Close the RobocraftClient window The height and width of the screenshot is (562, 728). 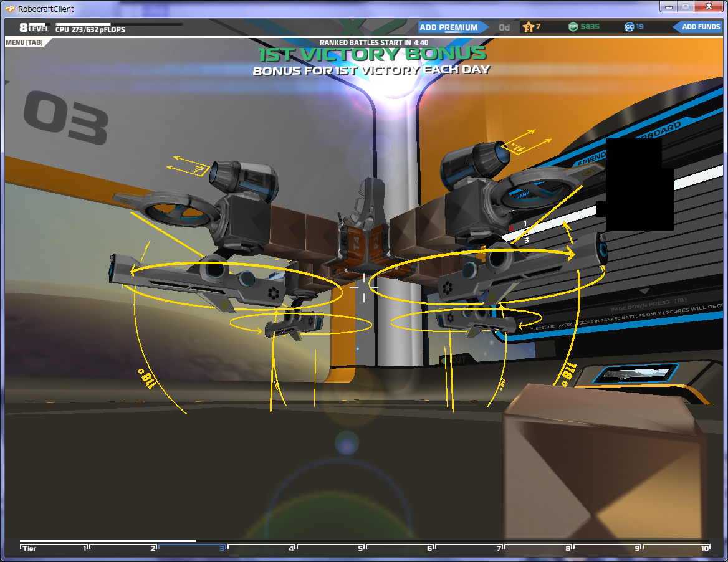[x=709, y=6]
